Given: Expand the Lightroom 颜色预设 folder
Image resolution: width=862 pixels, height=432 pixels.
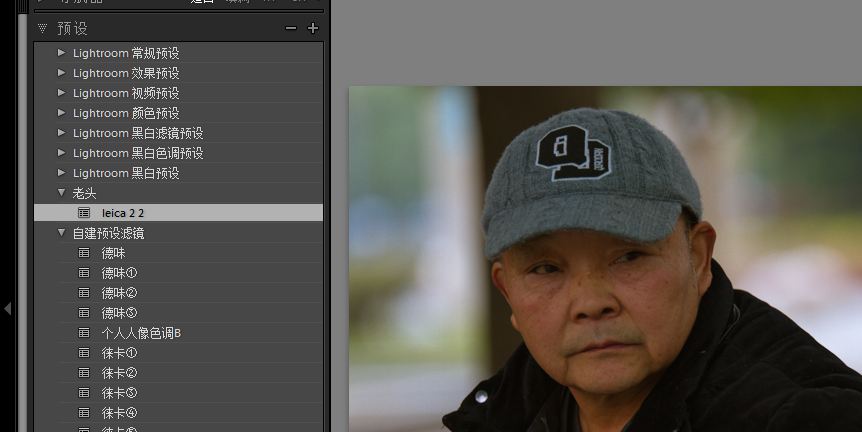Looking at the screenshot, I should (62, 113).
